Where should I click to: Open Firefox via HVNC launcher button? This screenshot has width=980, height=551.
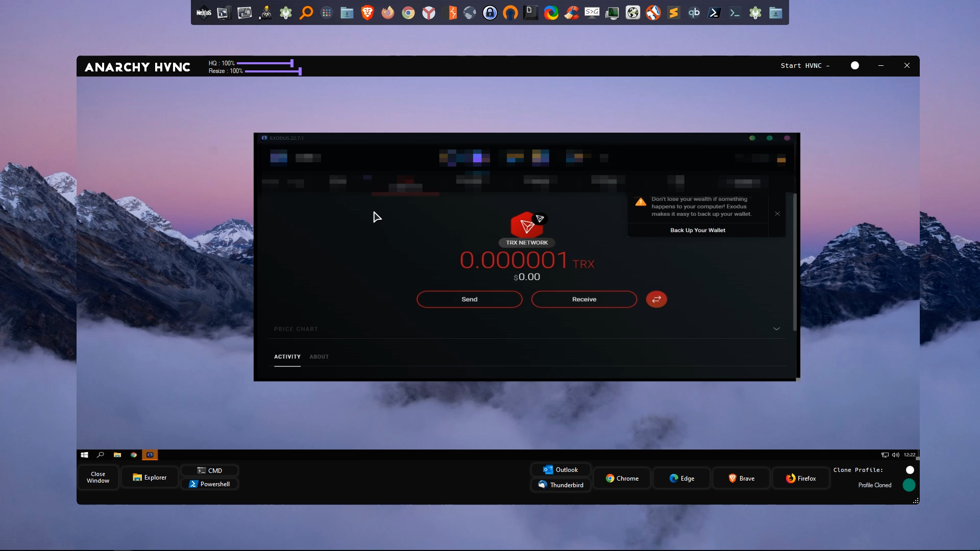[x=801, y=479]
